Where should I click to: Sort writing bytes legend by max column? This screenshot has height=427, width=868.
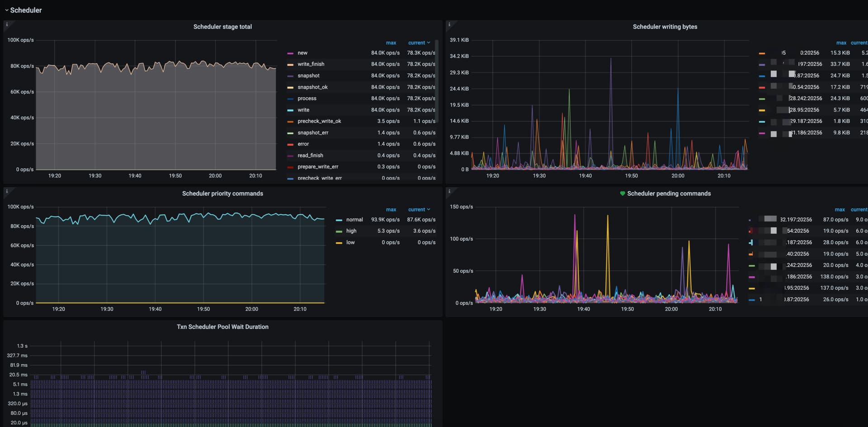click(x=841, y=43)
